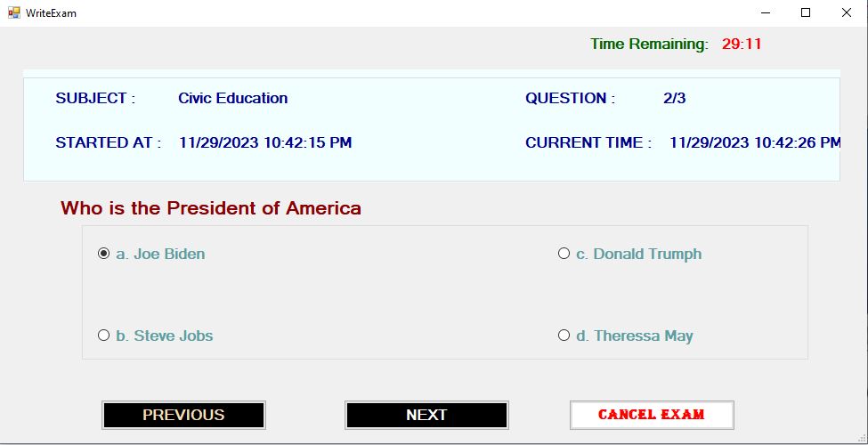Screen dimensions: 868x445
Task: Pick the 'c. Donald Trumph' radio option
Action: pos(629,254)
